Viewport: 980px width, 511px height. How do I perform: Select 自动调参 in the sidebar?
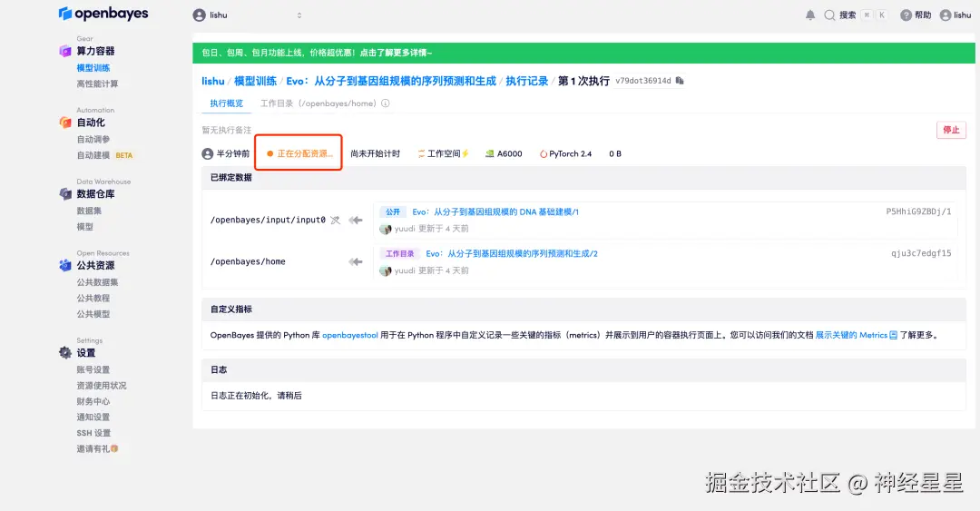coord(93,140)
